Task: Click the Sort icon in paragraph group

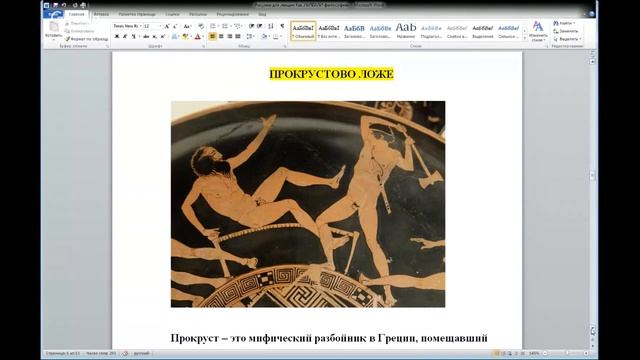Action: [271, 26]
